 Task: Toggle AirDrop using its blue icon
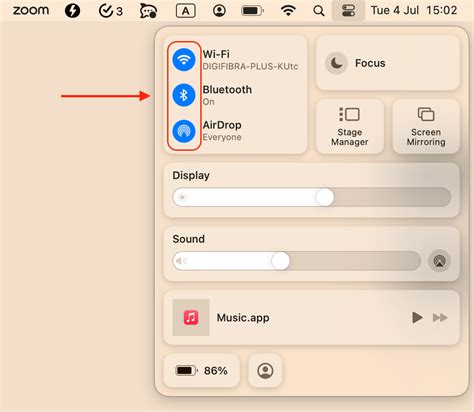[184, 131]
